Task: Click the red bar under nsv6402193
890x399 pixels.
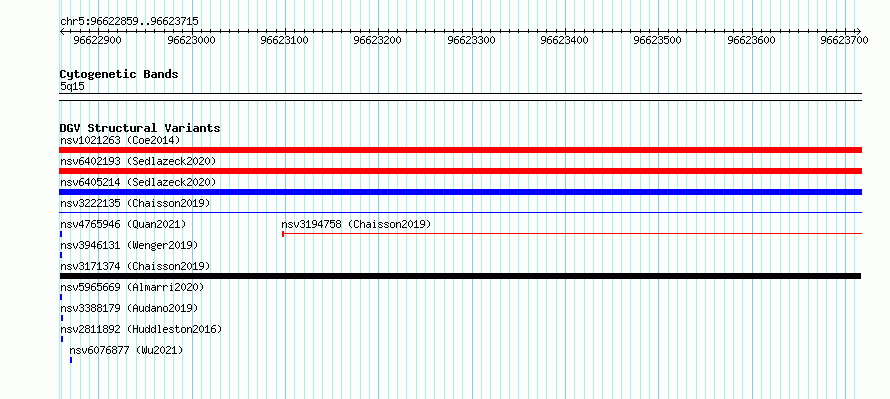Action: (x=460, y=171)
